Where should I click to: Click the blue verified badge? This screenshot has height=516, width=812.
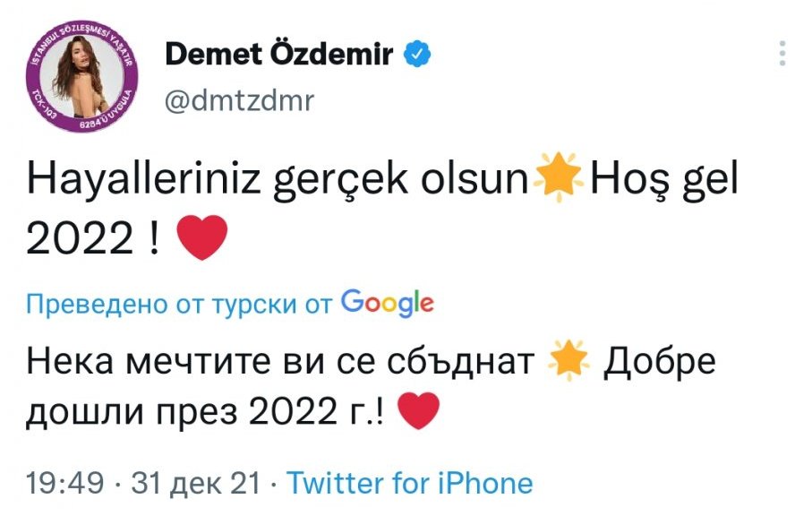point(415,56)
